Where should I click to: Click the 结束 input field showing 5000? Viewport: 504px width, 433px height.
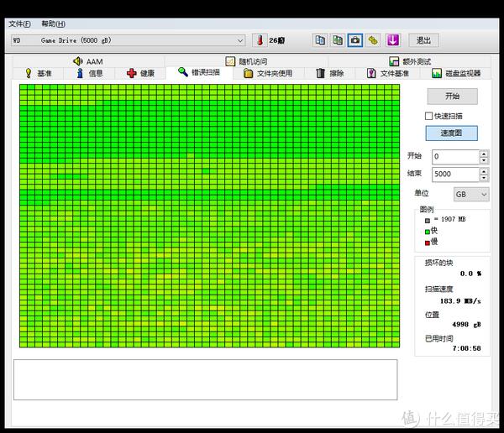coord(454,175)
